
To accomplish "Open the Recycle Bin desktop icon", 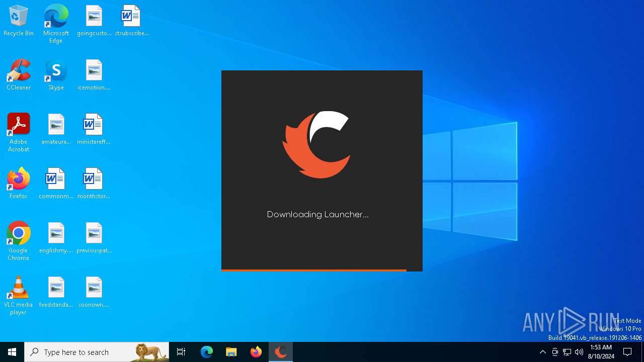I will 19,21.
